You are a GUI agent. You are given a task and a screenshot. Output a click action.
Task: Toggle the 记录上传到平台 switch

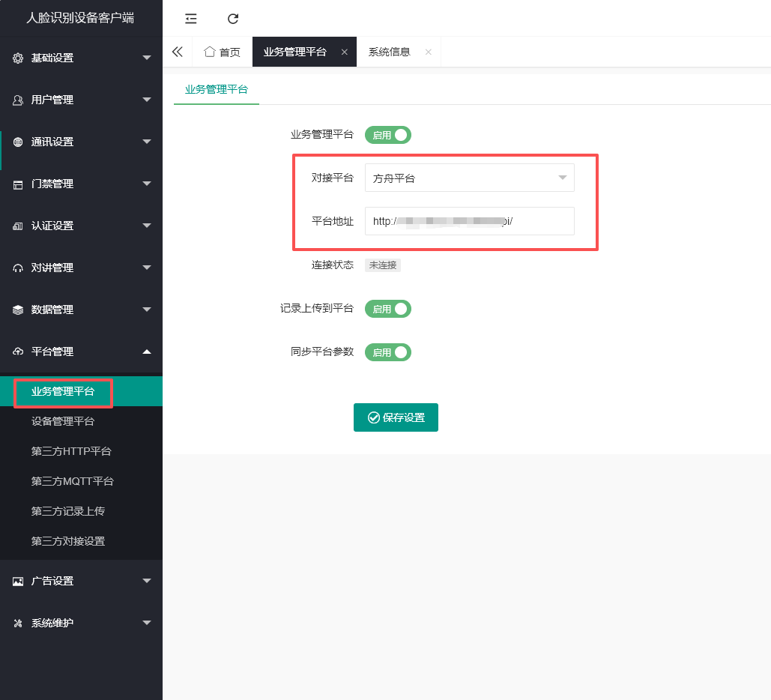click(388, 309)
